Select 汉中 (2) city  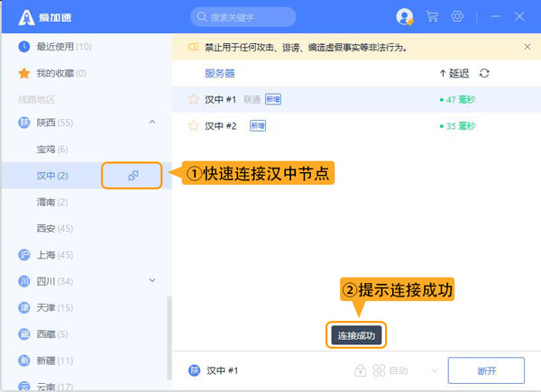[x=52, y=176]
